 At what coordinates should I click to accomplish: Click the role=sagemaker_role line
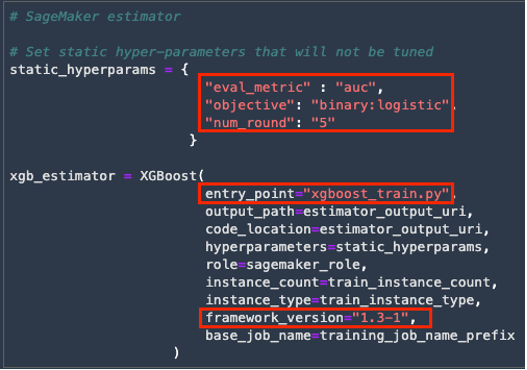pyautogui.click(x=286, y=265)
